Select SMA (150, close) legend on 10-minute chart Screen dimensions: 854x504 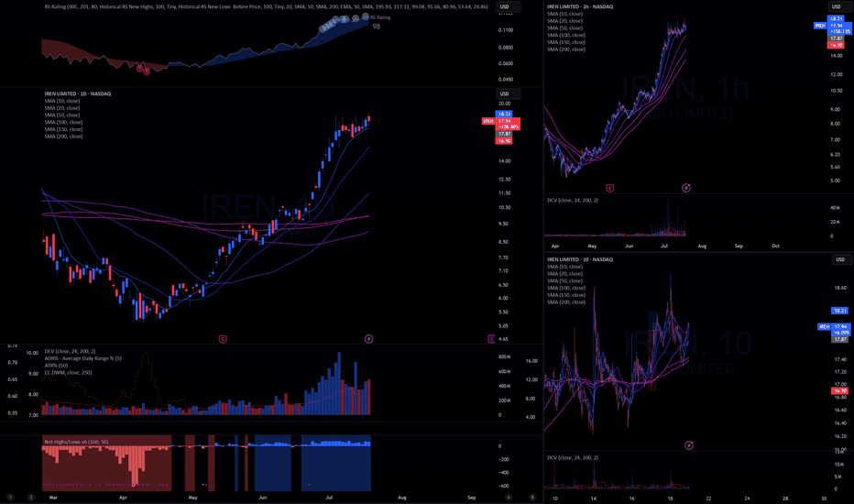(566, 295)
